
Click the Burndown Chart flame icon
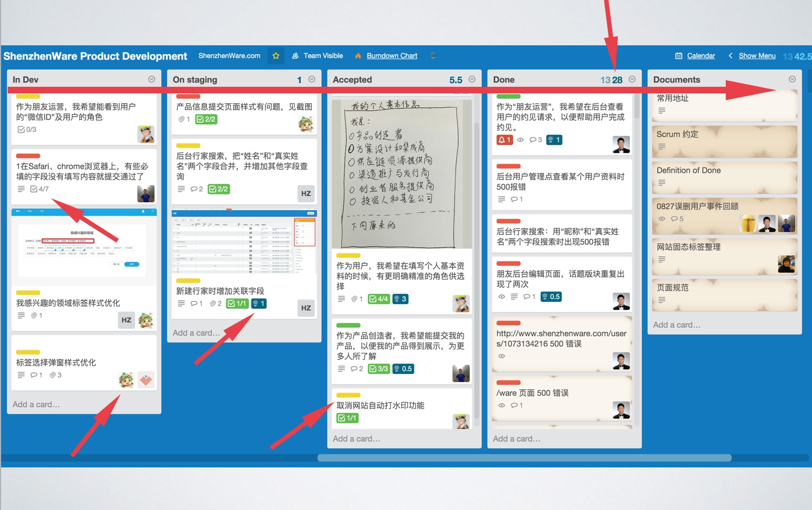[x=358, y=56]
